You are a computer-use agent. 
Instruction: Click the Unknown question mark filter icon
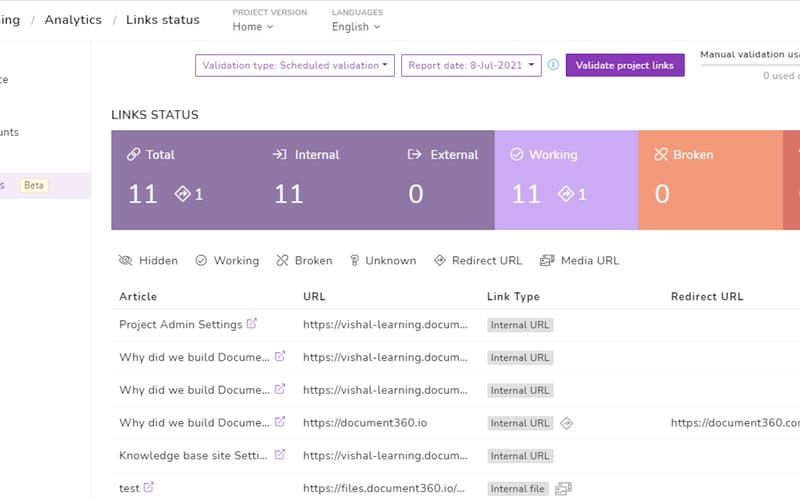coord(354,261)
